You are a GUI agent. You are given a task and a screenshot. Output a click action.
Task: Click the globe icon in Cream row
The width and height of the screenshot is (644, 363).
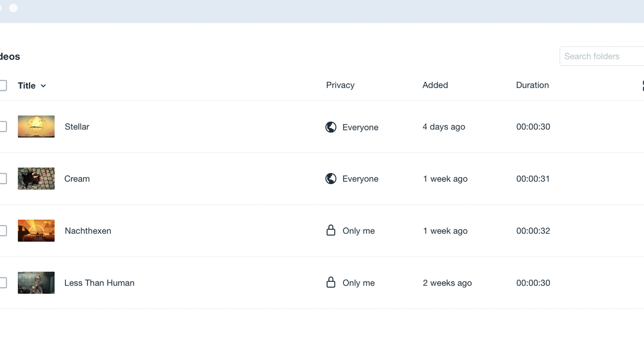(x=331, y=178)
